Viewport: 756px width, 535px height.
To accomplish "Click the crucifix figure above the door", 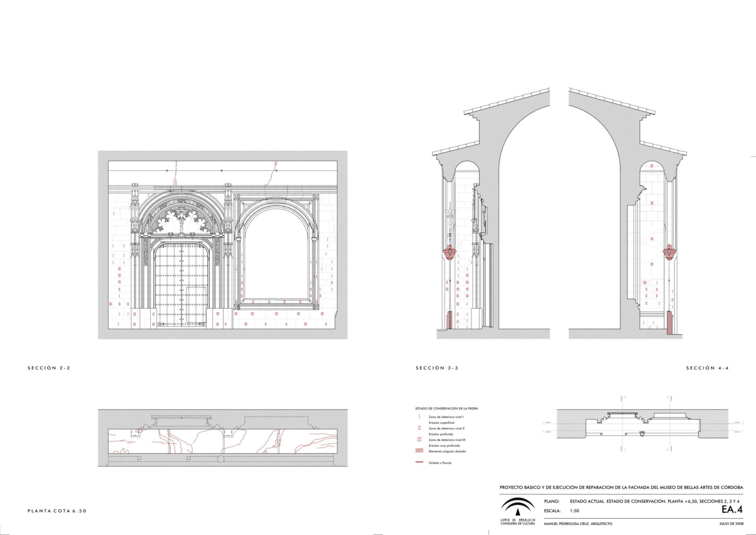I will click(x=181, y=215).
